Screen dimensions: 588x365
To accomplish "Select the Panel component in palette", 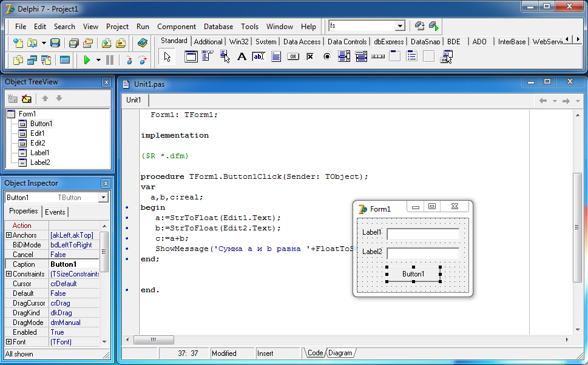I will click(428, 56).
